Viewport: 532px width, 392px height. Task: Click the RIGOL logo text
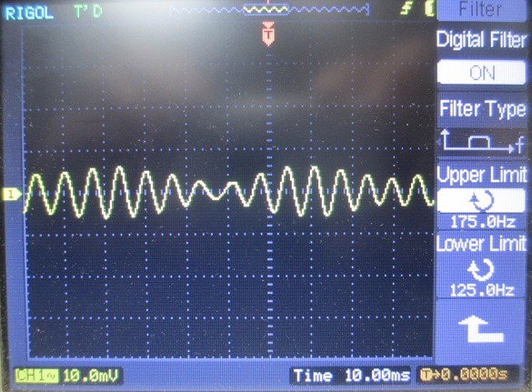(29, 14)
